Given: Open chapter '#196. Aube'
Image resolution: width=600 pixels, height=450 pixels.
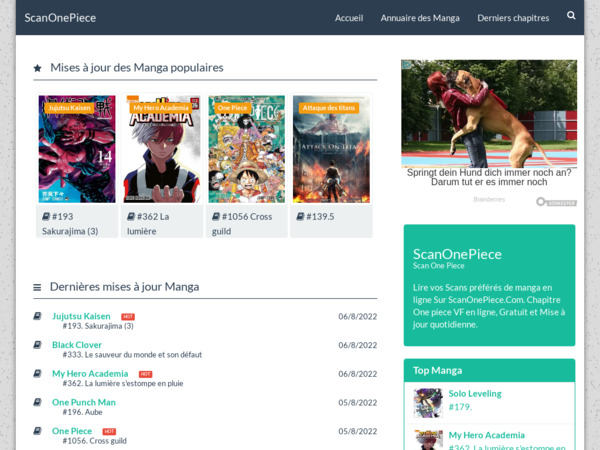Looking at the screenshot, I should pos(82,412).
